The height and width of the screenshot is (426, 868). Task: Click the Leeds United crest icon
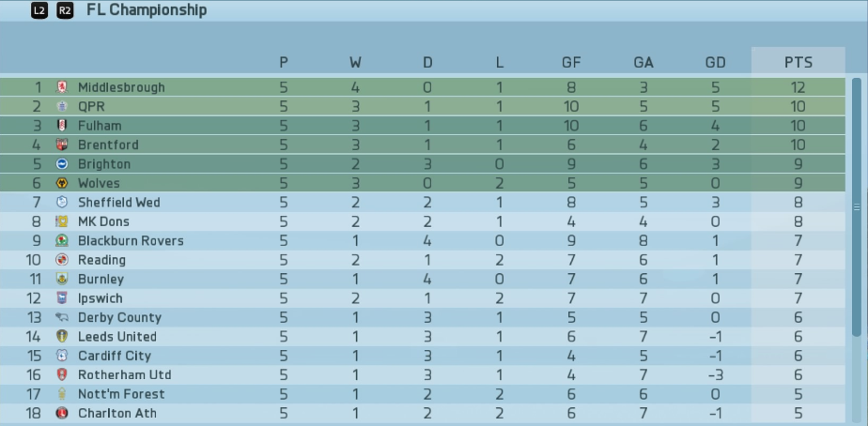click(x=62, y=336)
